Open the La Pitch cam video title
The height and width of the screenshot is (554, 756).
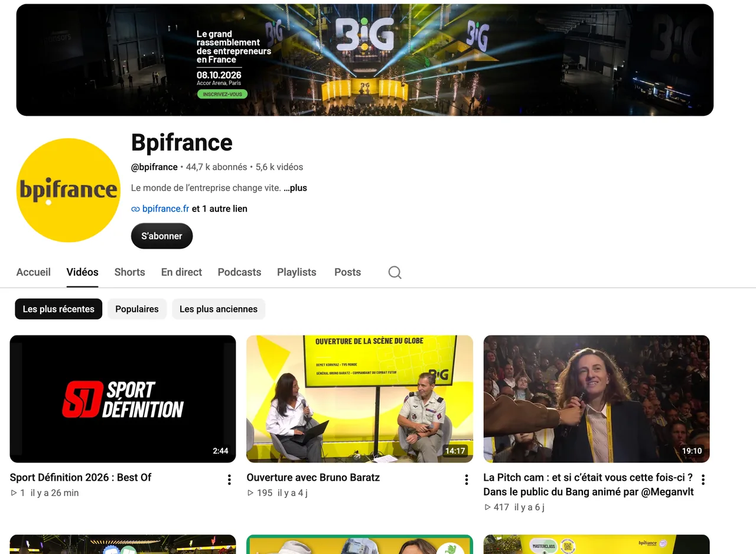(x=588, y=484)
